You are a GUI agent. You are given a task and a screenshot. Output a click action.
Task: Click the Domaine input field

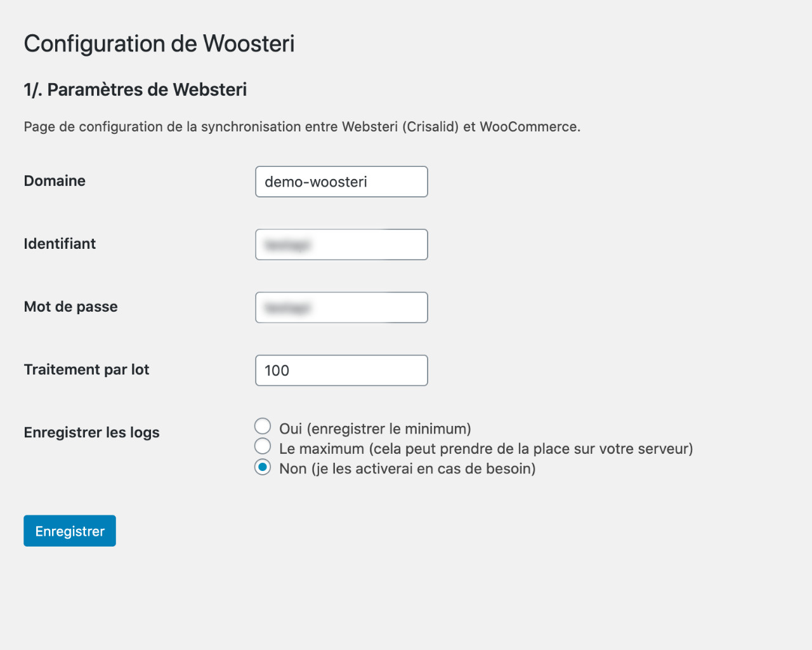(x=341, y=182)
